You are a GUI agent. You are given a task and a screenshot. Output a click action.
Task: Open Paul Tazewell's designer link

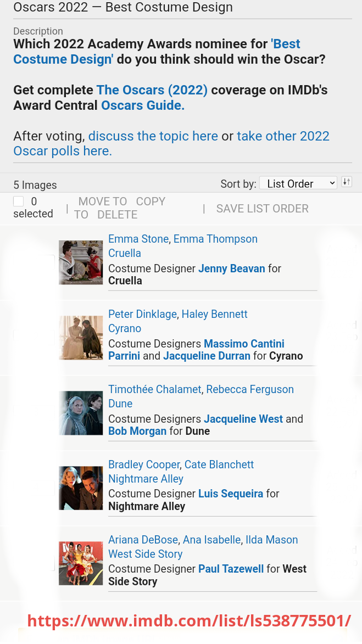(231, 569)
